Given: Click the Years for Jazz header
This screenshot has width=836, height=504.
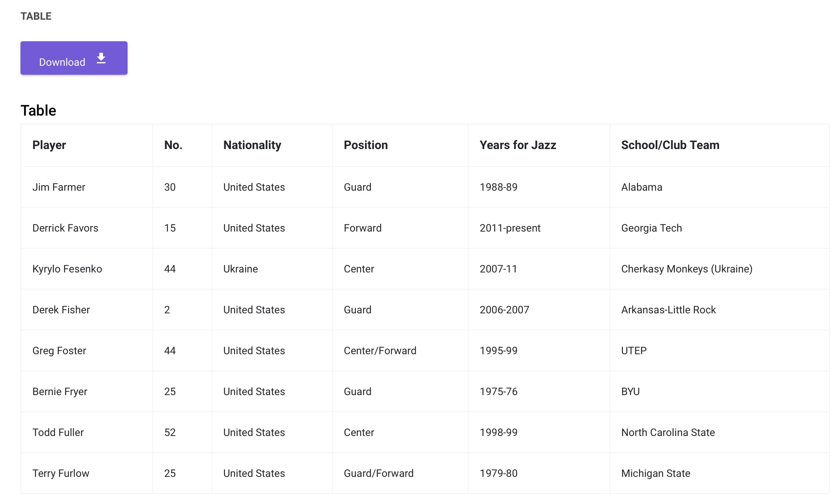Looking at the screenshot, I should (539, 145).
